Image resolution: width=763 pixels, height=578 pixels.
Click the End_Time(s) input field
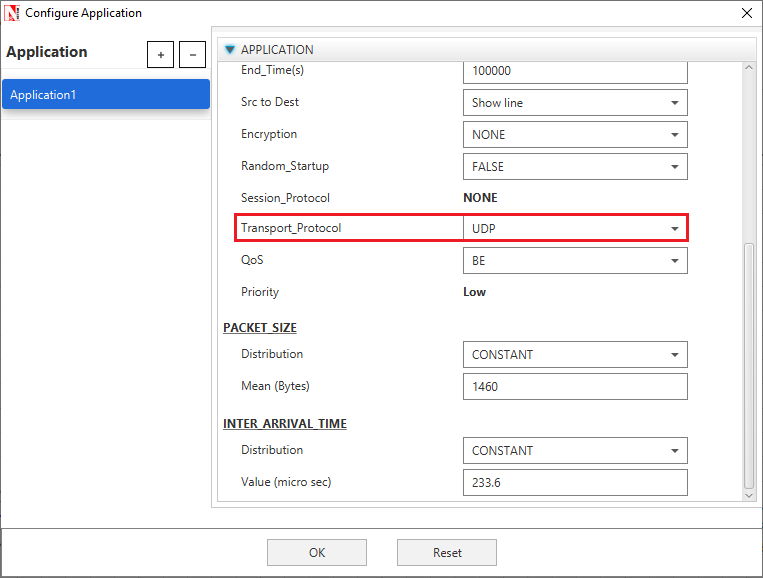(575, 72)
